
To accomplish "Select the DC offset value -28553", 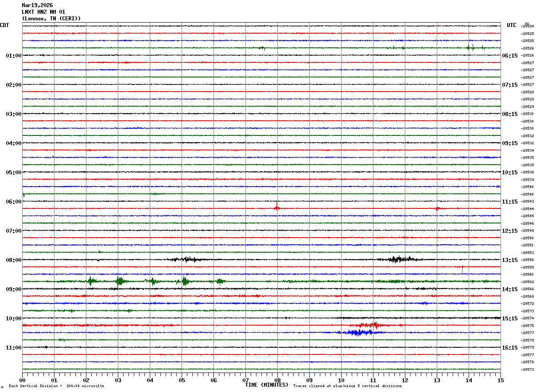I will click(x=527, y=253).
